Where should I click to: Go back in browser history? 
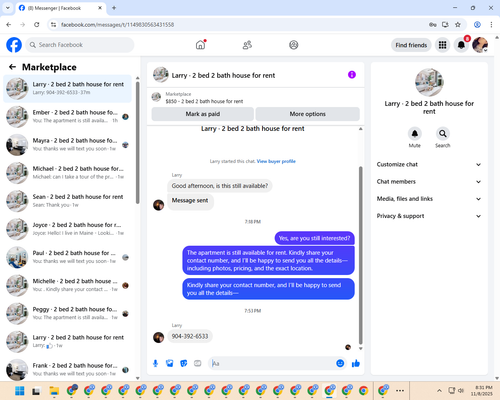tap(9, 25)
